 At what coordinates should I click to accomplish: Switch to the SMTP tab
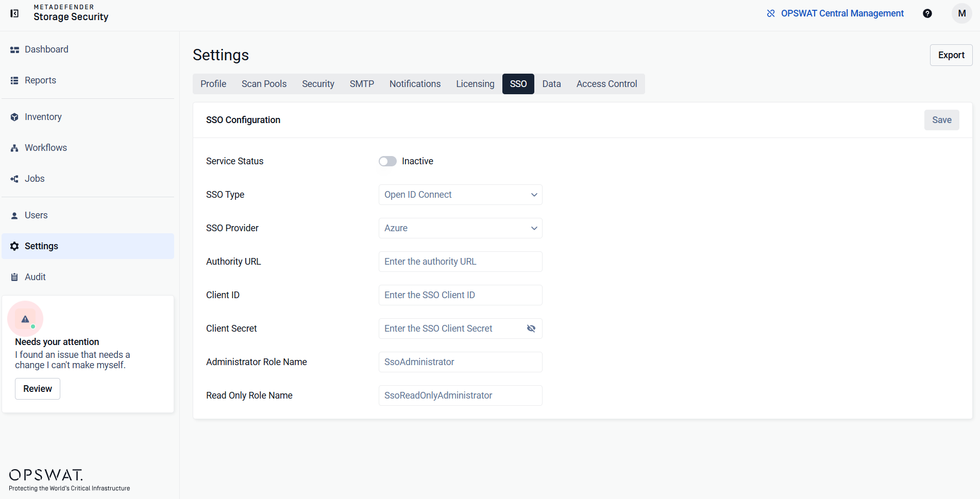coord(362,84)
